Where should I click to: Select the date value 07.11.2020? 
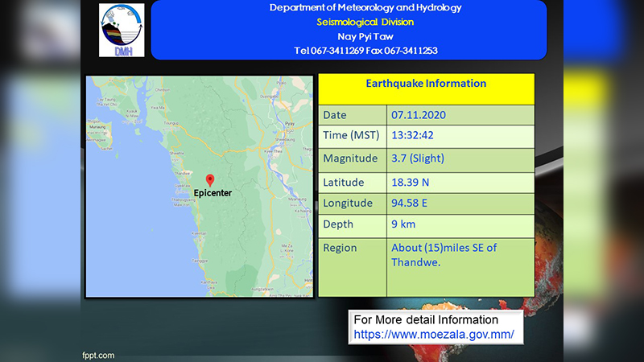[x=418, y=115]
